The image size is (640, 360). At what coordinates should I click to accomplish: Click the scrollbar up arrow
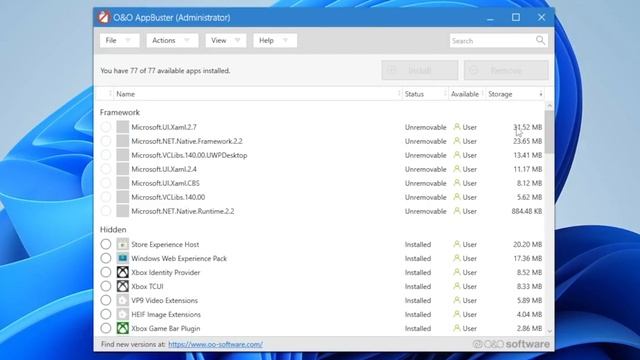coord(549,106)
